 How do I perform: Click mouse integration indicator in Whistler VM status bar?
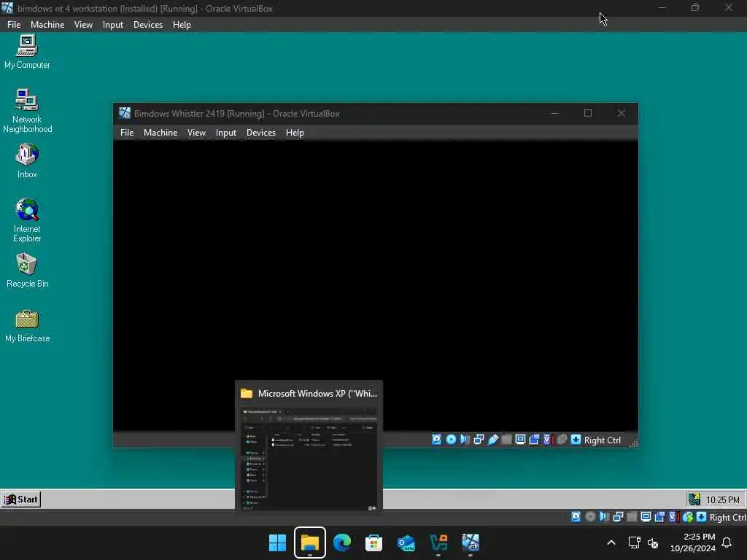point(562,440)
